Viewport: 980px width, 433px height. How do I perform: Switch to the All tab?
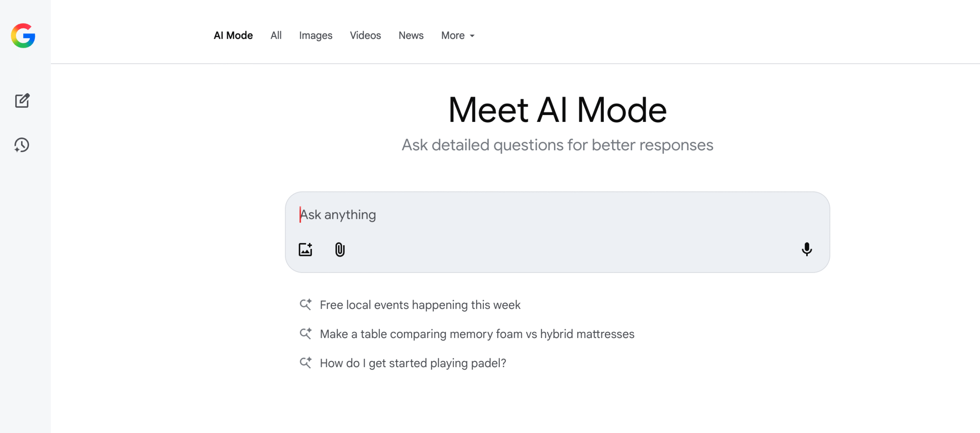tap(276, 36)
